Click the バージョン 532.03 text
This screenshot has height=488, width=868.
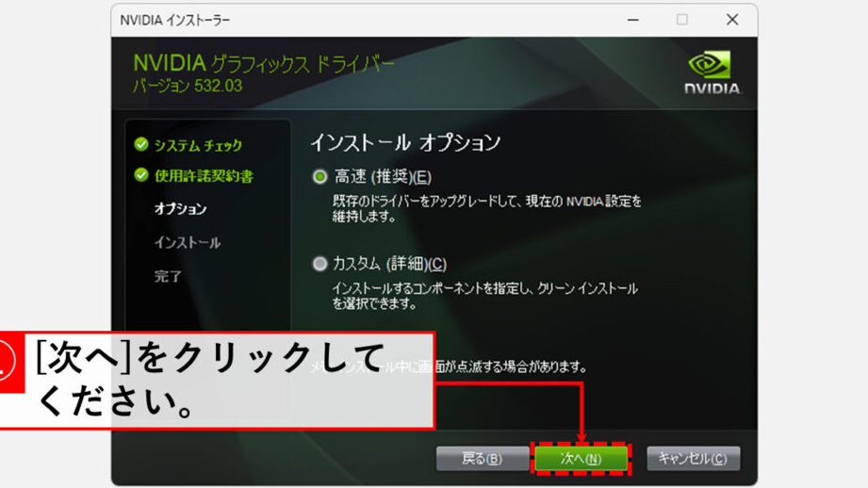(188, 86)
